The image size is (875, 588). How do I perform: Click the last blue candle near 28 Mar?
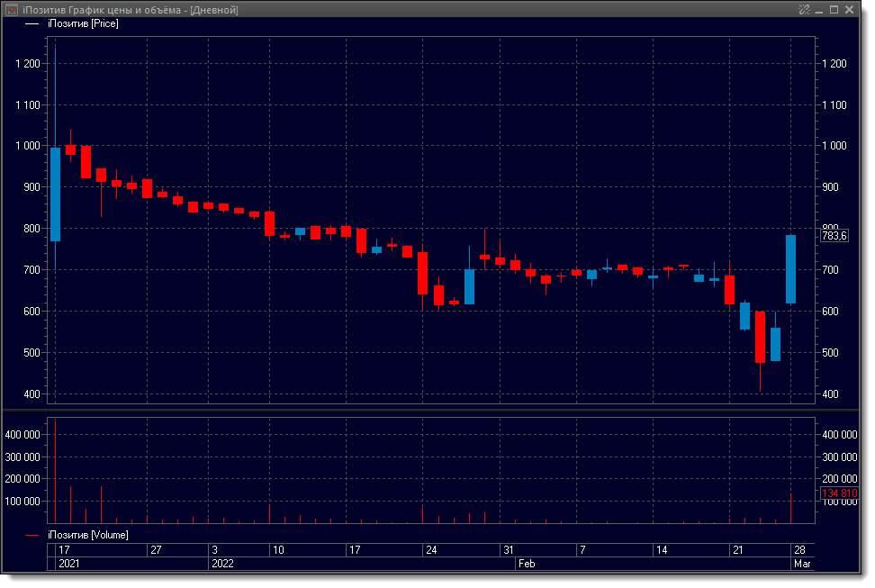tap(790, 269)
